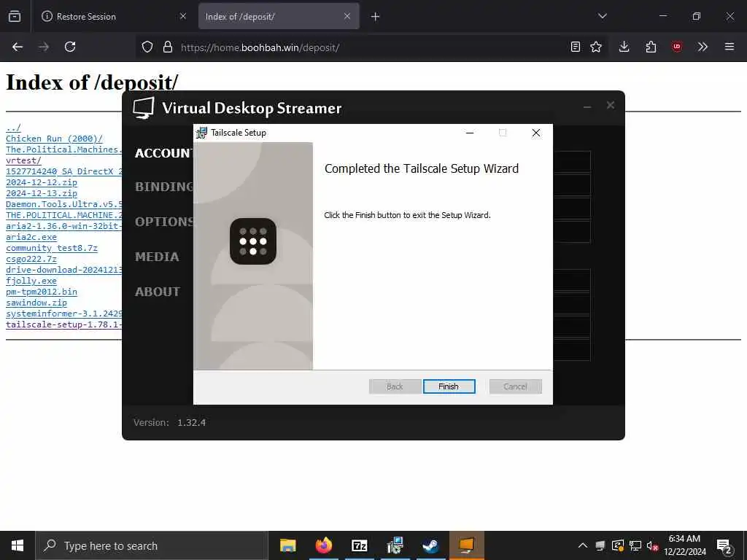Open the notification center icon
This screenshot has height=560, width=747.
(724, 547)
